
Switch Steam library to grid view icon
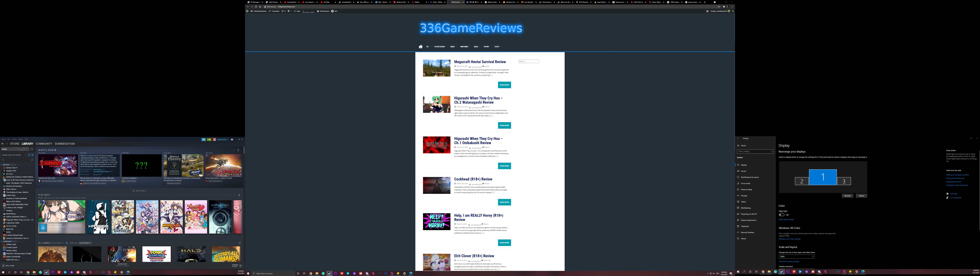(32, 149)
